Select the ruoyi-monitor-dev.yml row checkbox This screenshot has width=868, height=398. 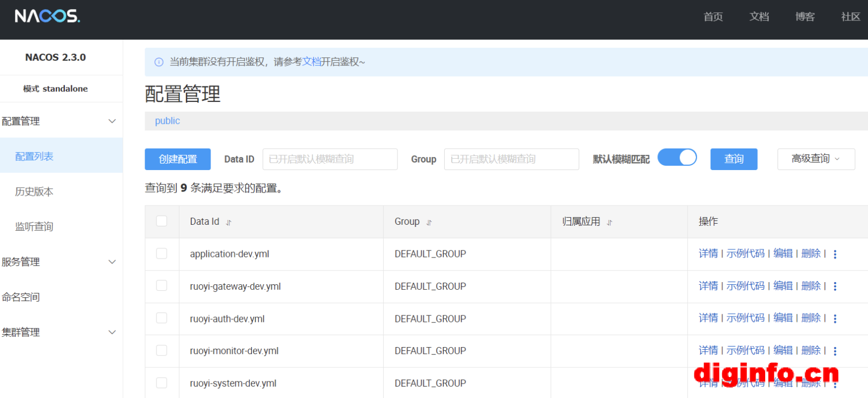pyautogui.click(x=162, y=350)
